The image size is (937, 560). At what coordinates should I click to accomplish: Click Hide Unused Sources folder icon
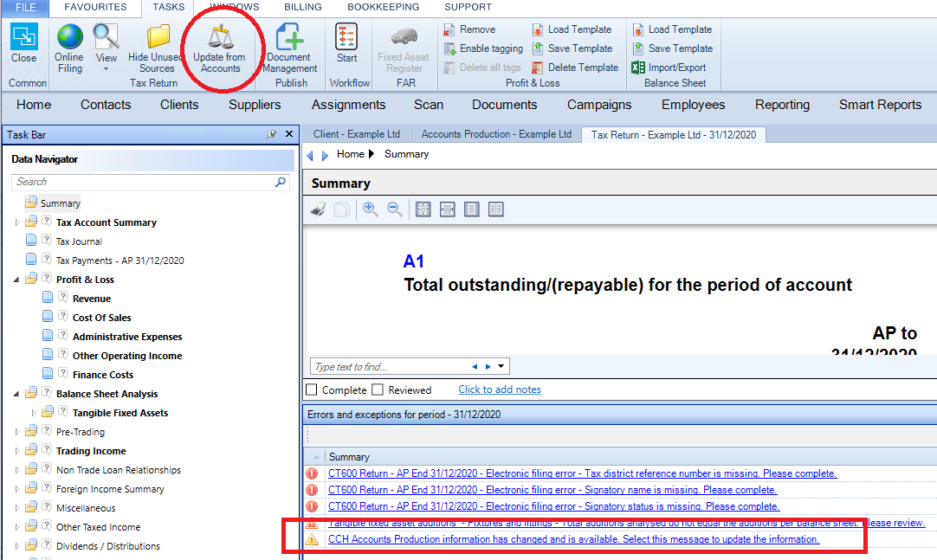pyautogui.click(x=158, y=37)
